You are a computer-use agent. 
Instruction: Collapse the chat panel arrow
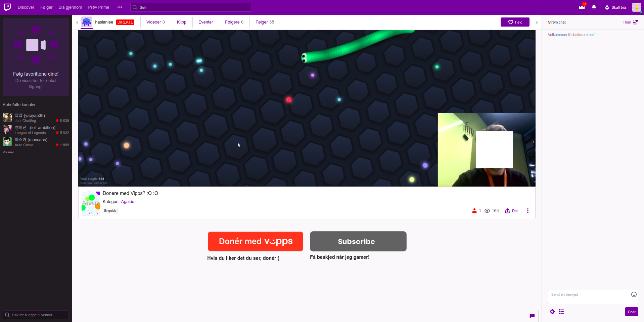537,23
